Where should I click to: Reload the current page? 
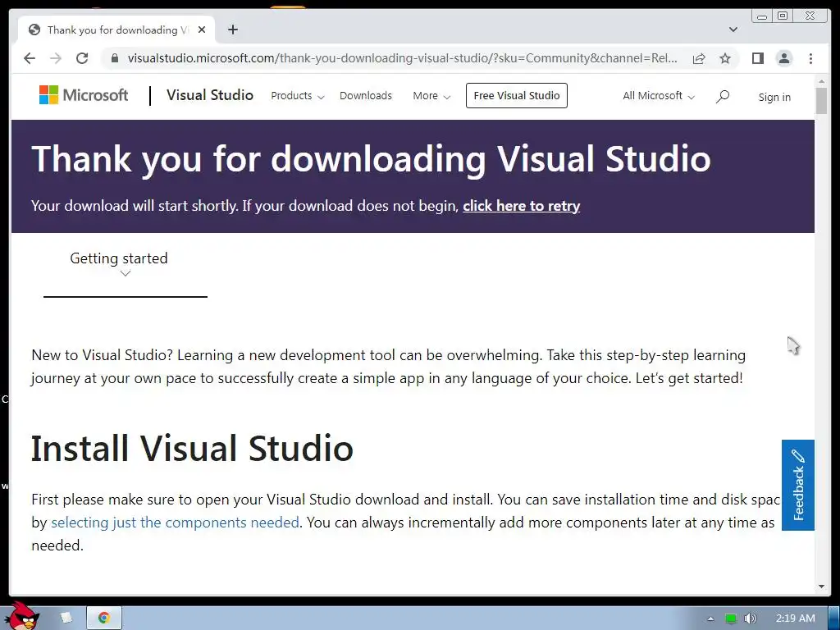tap(82, 58)
